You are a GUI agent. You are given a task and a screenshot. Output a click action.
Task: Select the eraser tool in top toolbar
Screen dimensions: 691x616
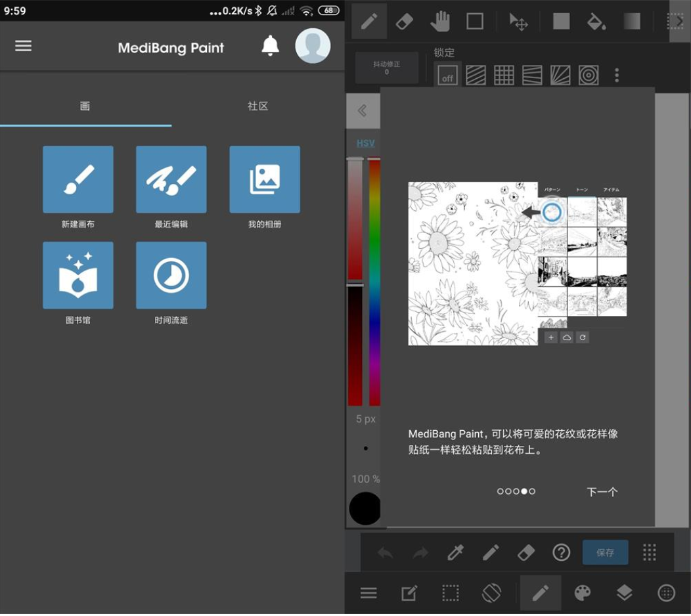(404, 21)
